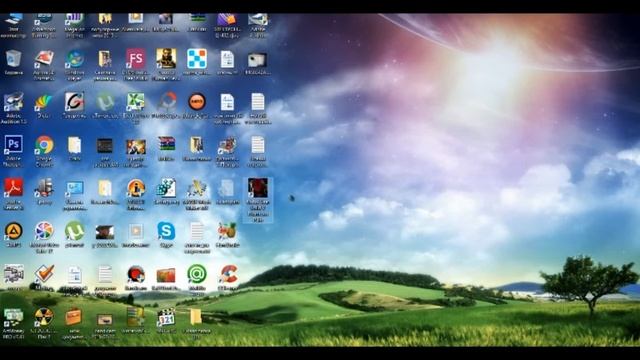The height and width of the screenshot is (360, 640).
Task: Select the white box device icon
Action: tap(257, 60)
